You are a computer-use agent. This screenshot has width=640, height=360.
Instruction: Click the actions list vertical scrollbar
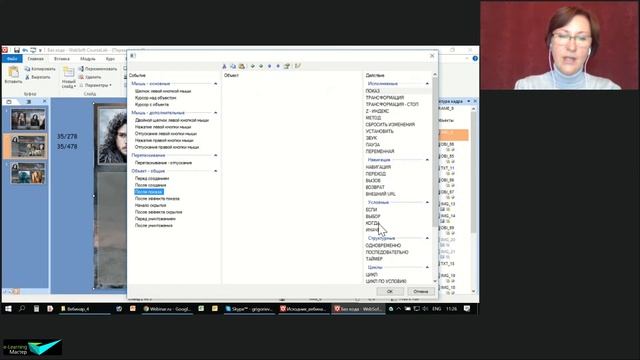tap(435, 151)
